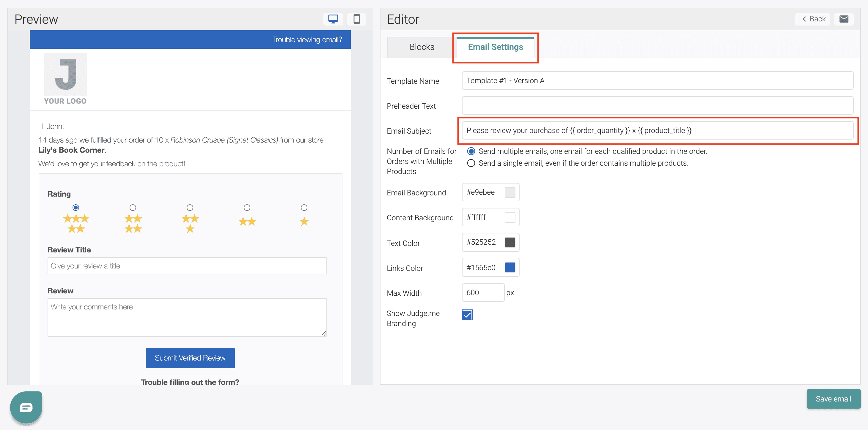Select the one-star rating option
This screenshot has height=430, width=868.
click(304, 207)
